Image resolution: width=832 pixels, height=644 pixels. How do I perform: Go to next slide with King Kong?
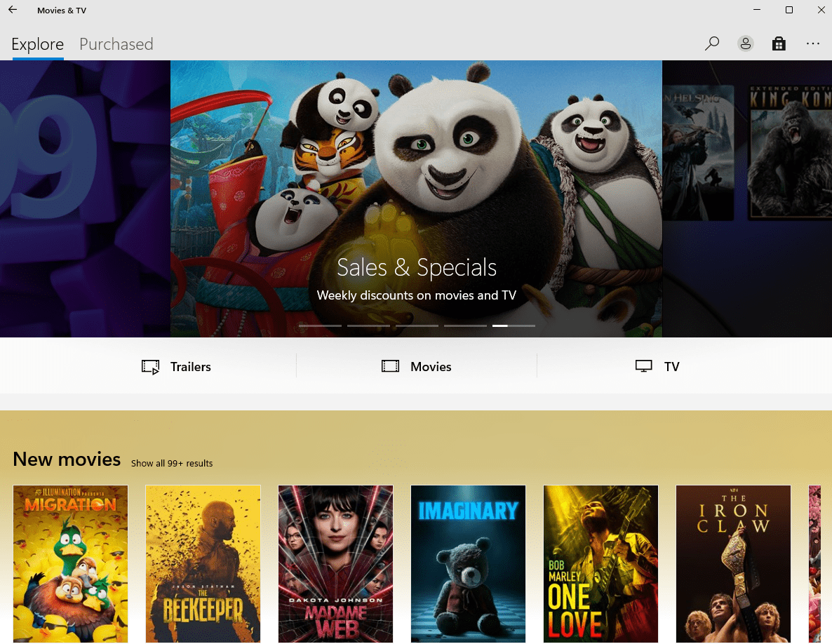[x=746, y=199]
